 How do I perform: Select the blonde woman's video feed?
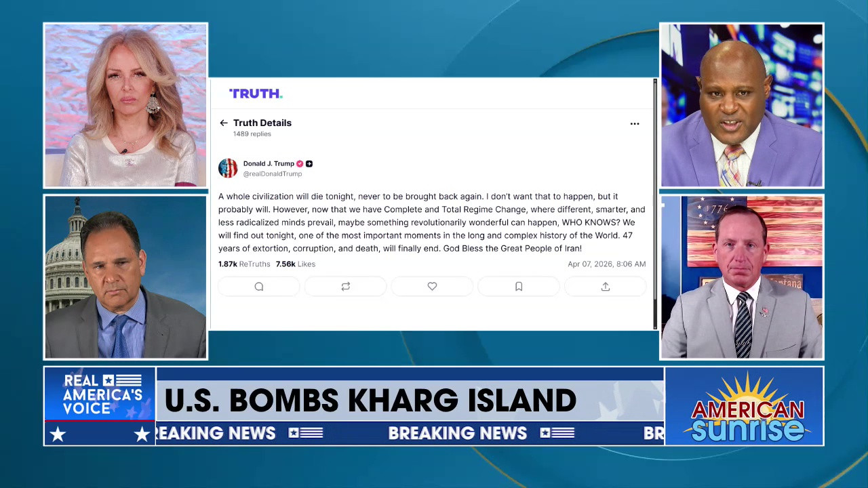[125, 105]
